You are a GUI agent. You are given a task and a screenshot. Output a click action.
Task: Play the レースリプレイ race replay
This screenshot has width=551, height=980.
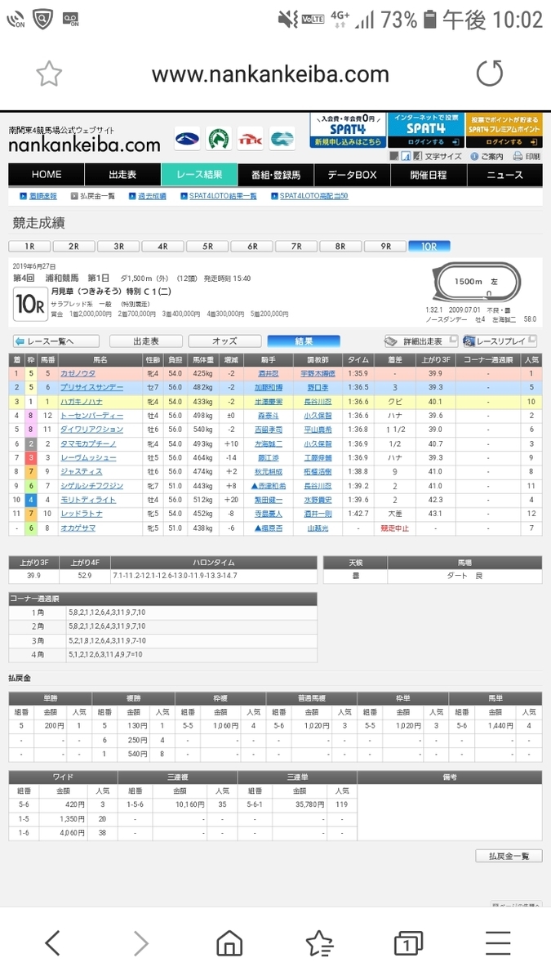coord(499,341)
